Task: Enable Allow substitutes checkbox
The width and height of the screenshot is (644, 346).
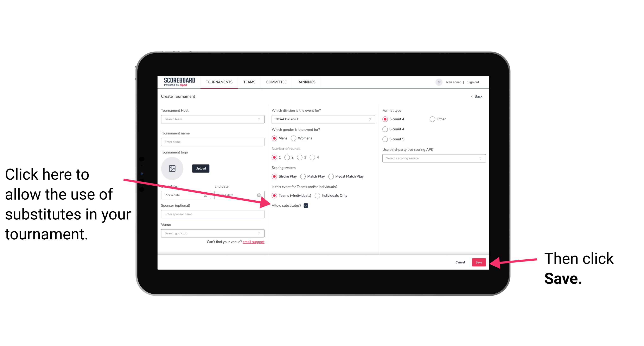Action: point(307,205)
